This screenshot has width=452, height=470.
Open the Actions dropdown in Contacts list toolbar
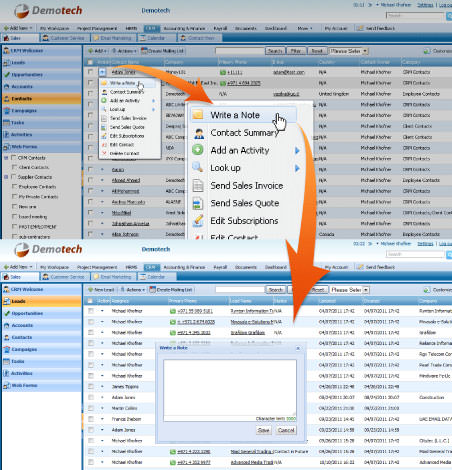pos(124,51)
